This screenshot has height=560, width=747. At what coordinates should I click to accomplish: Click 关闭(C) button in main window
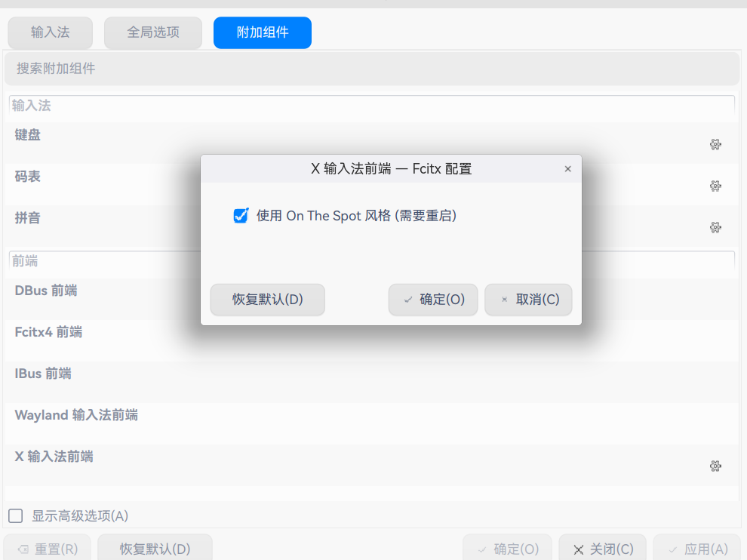(603, 549)
